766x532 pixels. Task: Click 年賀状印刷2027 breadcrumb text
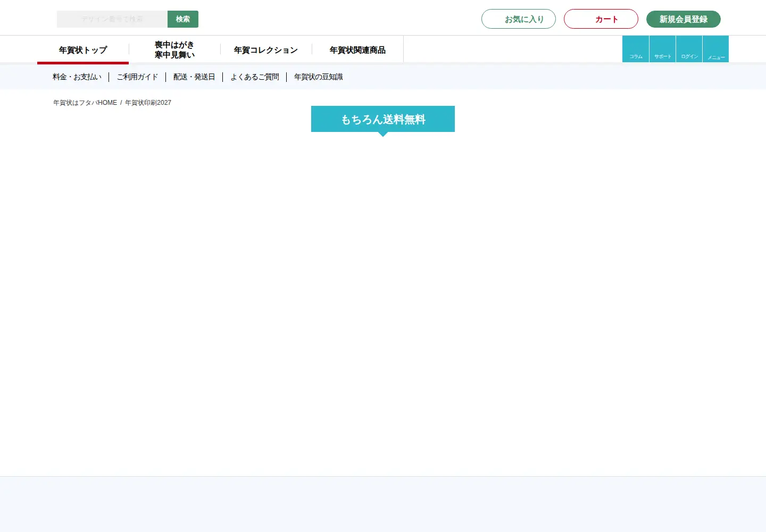[x=148, y=103]
